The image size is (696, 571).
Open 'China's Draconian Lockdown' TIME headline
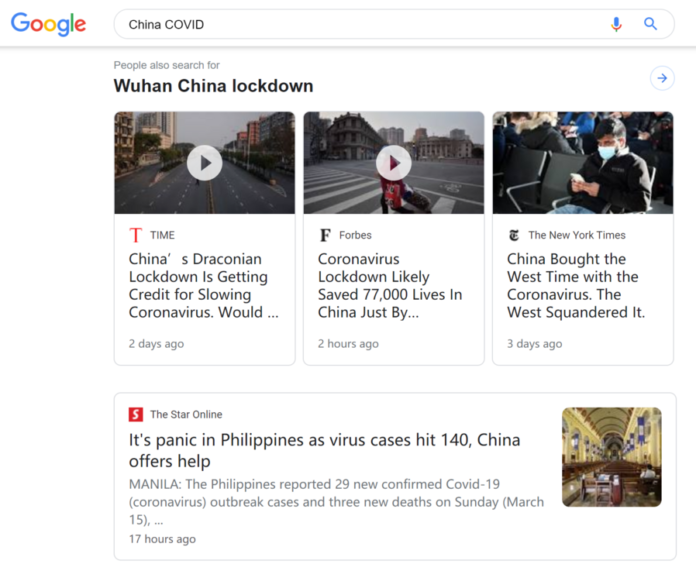204,286
